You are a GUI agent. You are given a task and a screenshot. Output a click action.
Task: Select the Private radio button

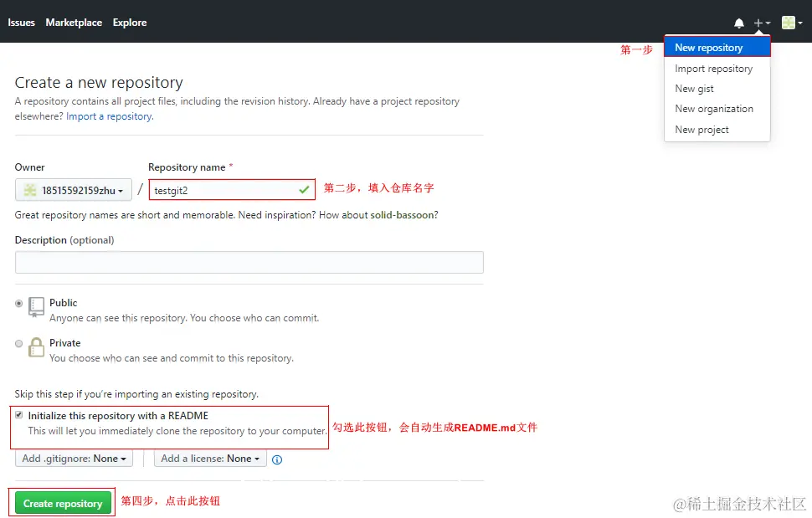[x=19, y=344]
